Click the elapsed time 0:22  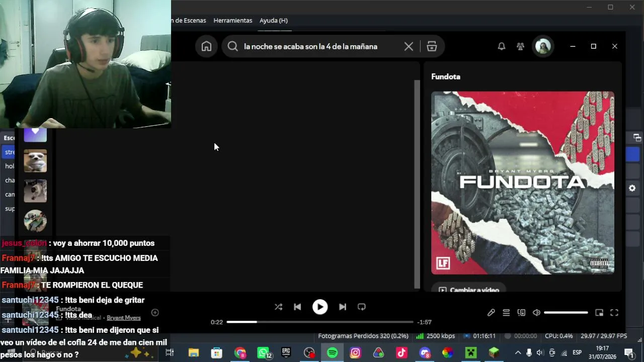click(217, 322)
